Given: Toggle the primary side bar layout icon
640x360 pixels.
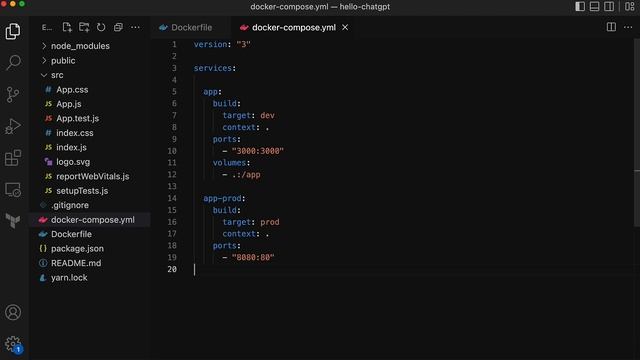Looking at the screenshot, I should [x=580, y=7].
